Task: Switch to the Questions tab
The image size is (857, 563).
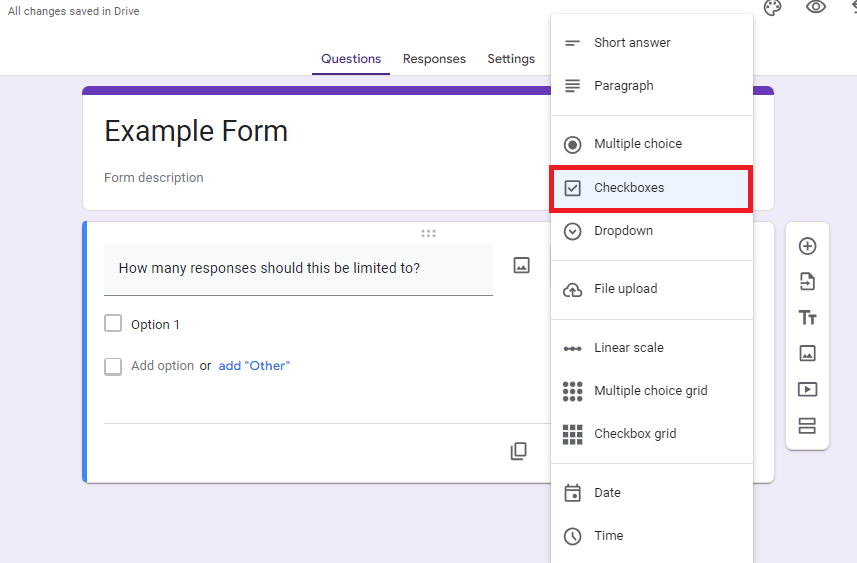Action: (x=351, y=59)
